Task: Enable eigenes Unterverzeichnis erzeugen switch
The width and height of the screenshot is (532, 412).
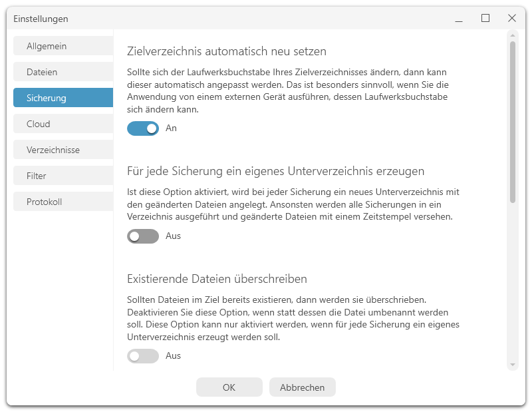Action: [x=143, y=236]
